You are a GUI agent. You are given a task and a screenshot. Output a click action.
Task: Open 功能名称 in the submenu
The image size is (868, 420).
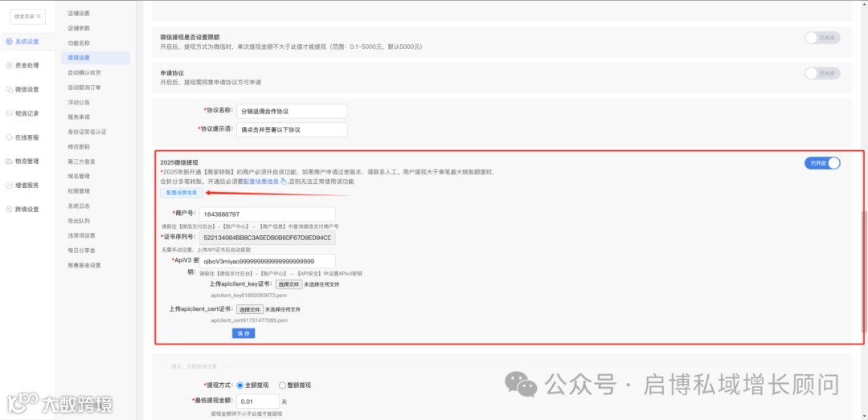[79, 43]
